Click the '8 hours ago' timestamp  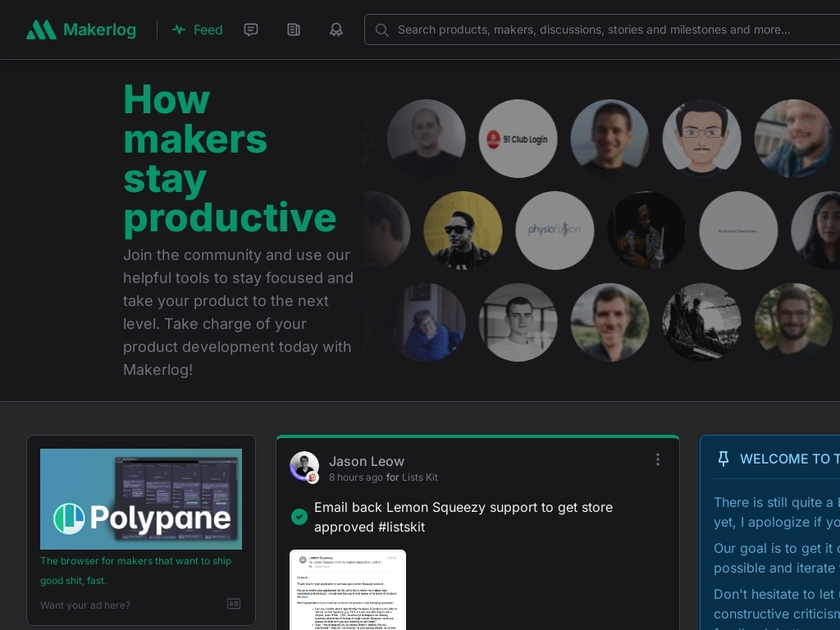coord(356,477)
